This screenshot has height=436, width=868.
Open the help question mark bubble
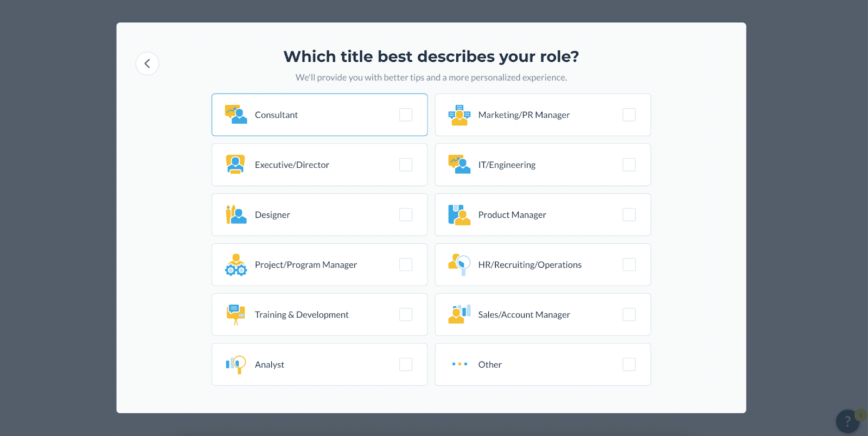848,421
